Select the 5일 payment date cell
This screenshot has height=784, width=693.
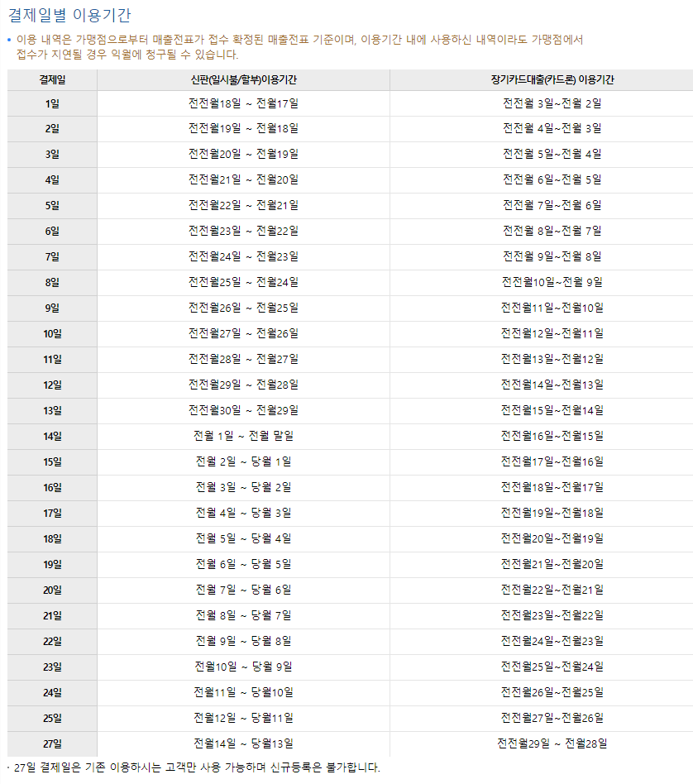pyautogui.click(x=52, y=206)
